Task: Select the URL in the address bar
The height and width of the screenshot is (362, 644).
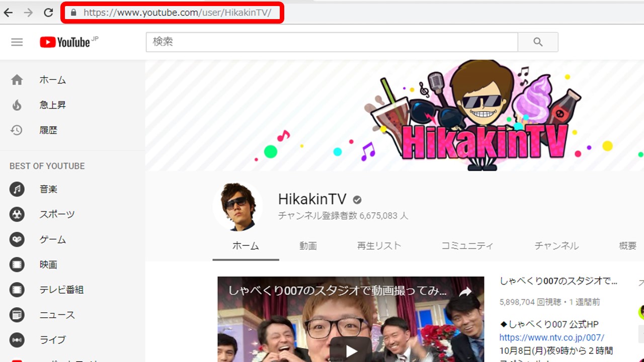Action: pyautogui.click(x=177, y=13)
